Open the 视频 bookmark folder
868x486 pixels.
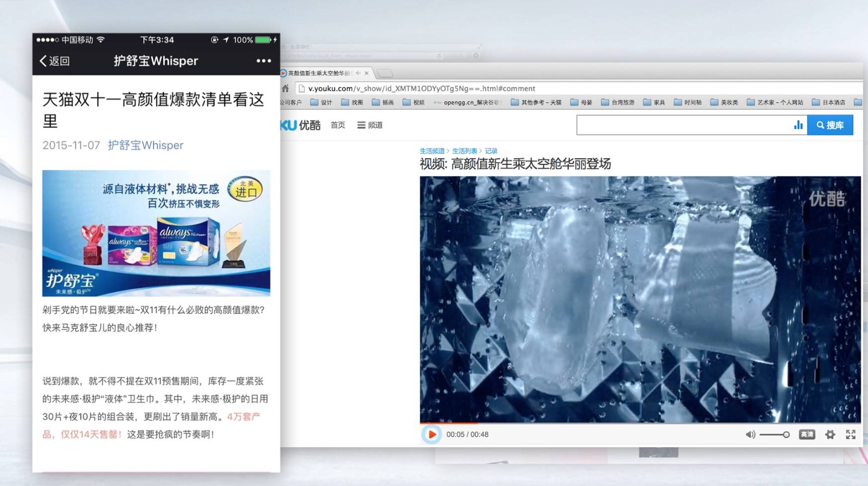[414, 102]
